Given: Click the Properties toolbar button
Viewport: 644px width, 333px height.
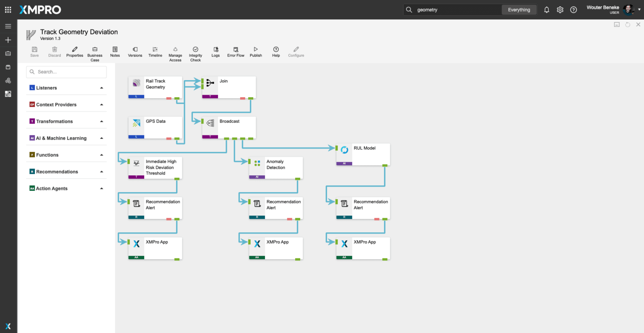Looking at the screenshot, I should tap(75, 52).
